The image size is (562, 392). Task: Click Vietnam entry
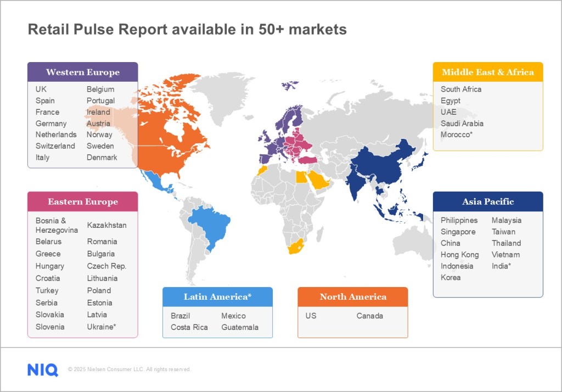point(505,255)
